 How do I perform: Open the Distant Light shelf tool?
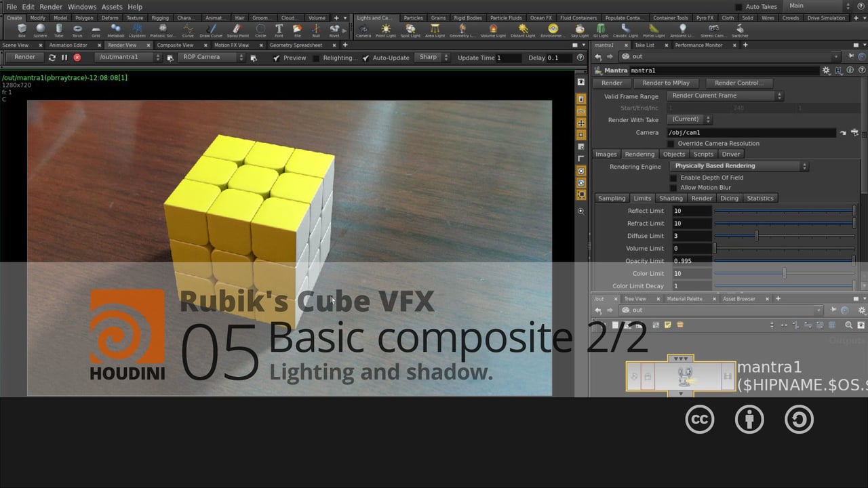(521, 30)
